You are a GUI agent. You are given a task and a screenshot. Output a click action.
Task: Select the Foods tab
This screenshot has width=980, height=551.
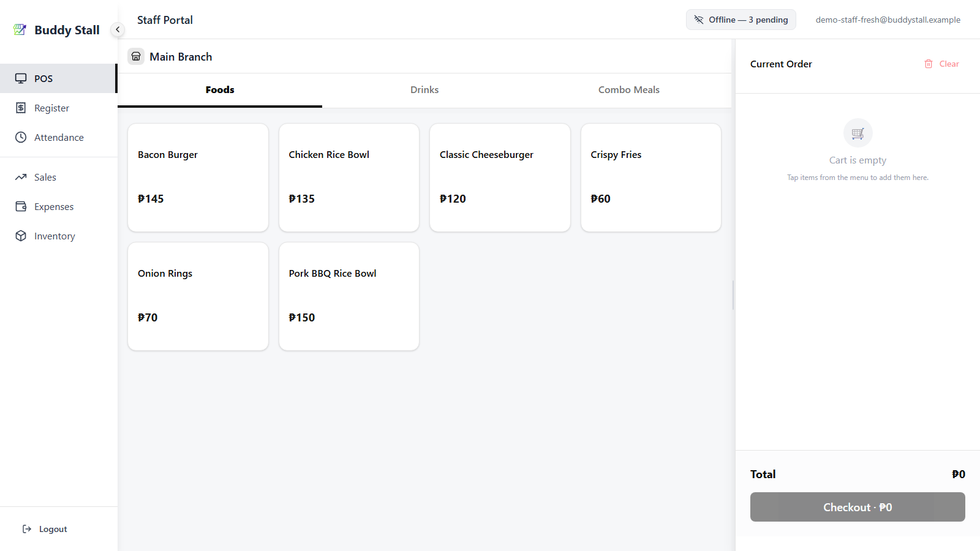coord(220,90)
